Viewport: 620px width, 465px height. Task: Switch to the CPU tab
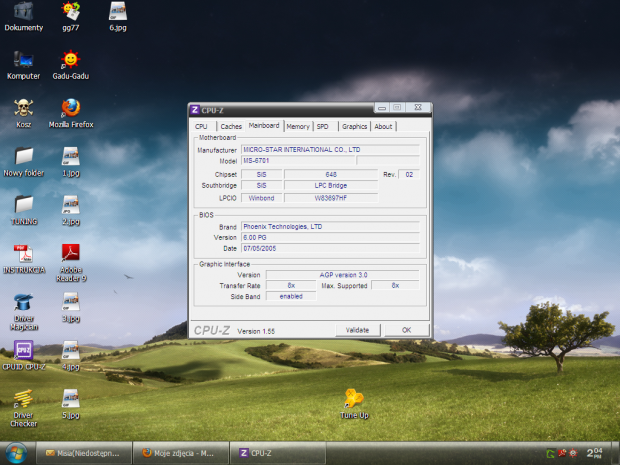click(x=202, y=127)
